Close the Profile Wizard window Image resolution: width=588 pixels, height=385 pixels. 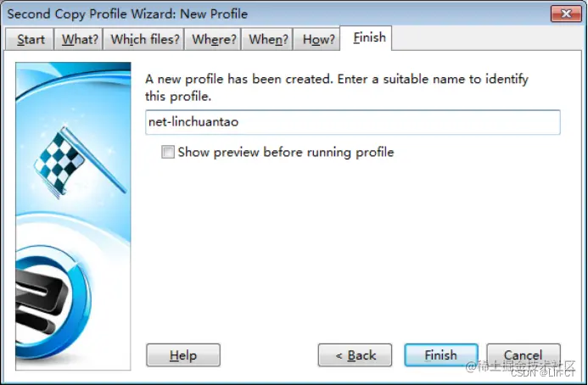coord(566,14)
